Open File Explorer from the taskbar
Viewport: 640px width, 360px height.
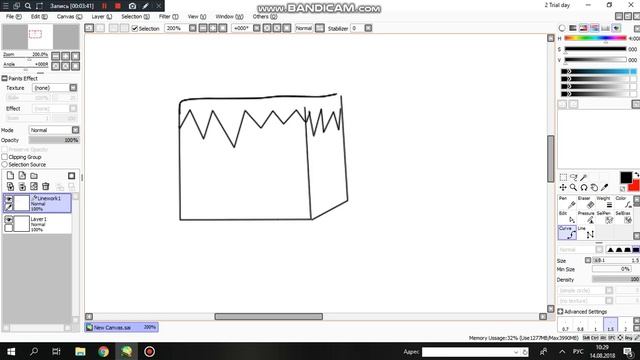click(x=80, y=351)
